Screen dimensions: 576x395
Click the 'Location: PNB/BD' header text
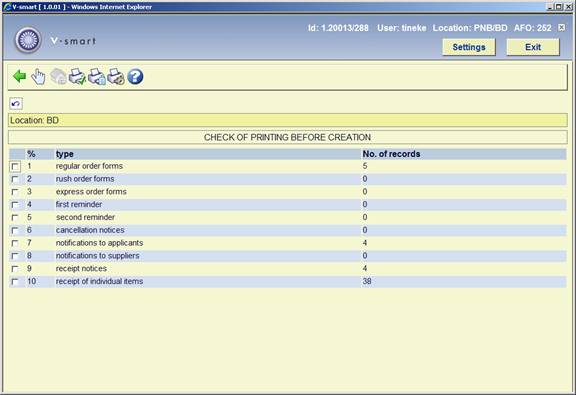[470, 28]
